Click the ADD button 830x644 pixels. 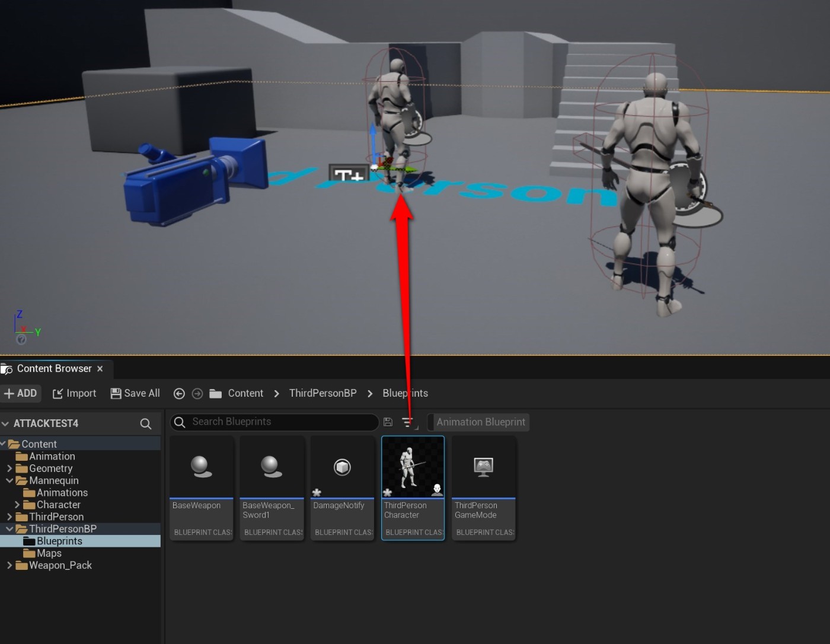(x=21, y=393)
